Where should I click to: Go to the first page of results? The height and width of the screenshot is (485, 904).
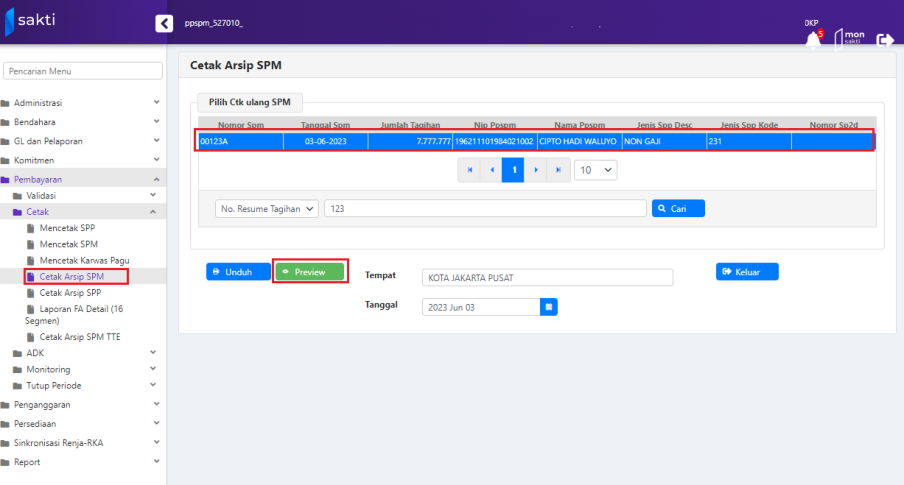click(468, 170)
